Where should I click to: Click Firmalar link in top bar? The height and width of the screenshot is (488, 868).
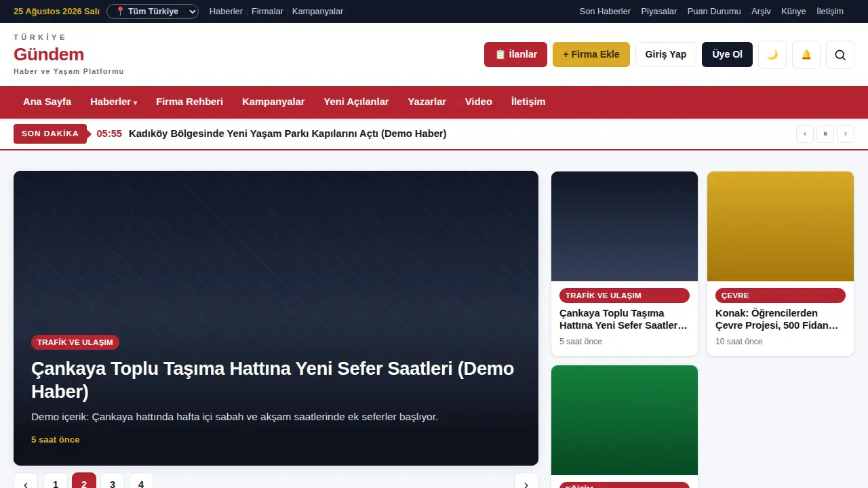(267, 12)
